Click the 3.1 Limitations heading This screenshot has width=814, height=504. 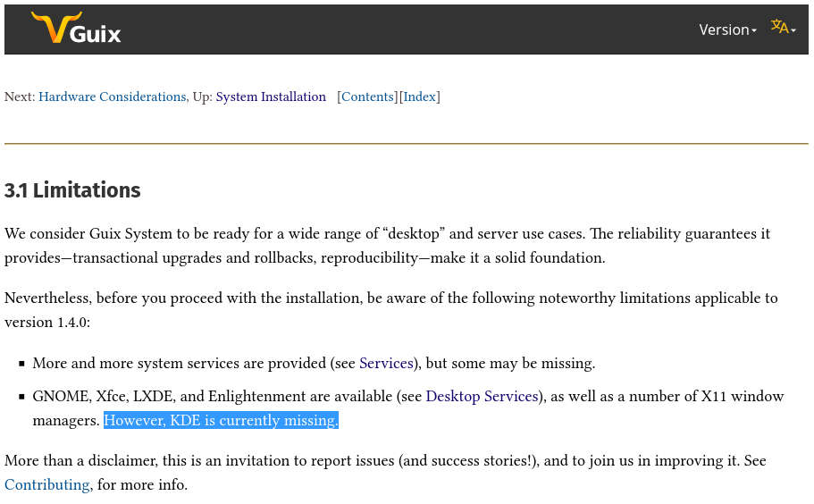72,190
